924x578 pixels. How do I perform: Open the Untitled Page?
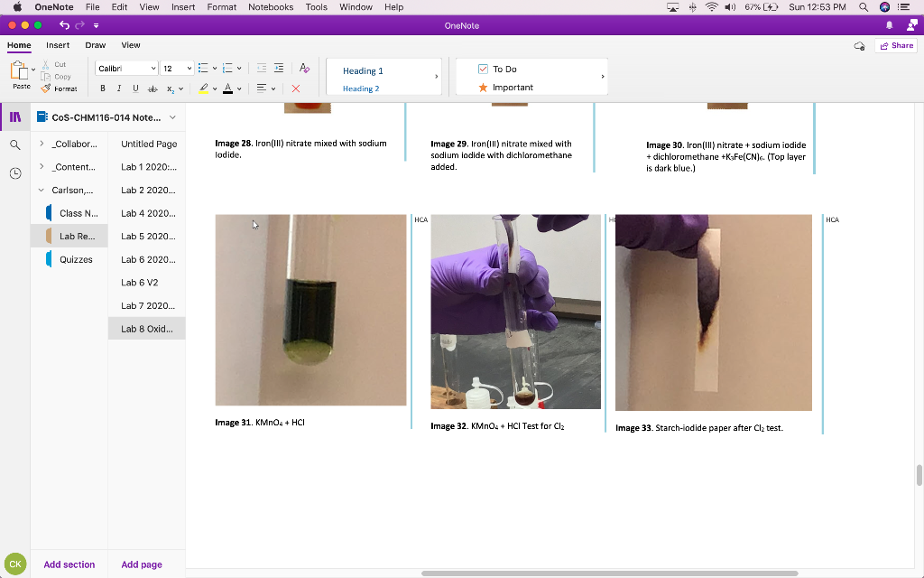tap(147, 144)
